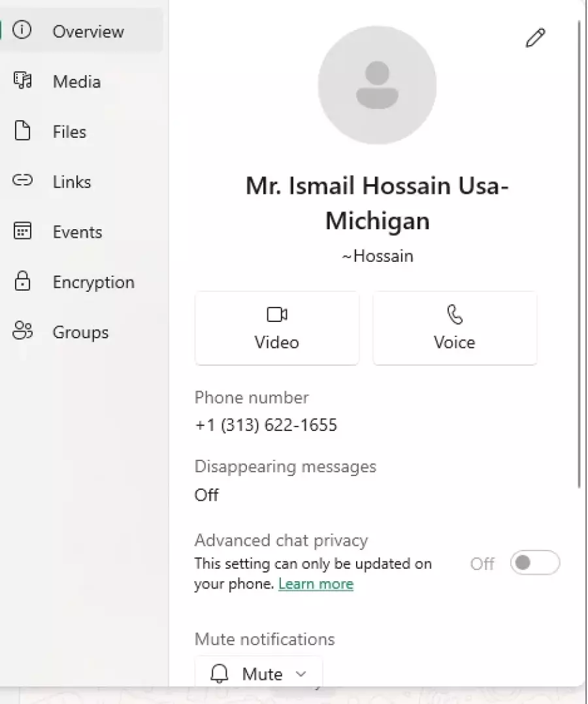
Task: Click the Encryption padlock icon
Action: pos(23,281)
